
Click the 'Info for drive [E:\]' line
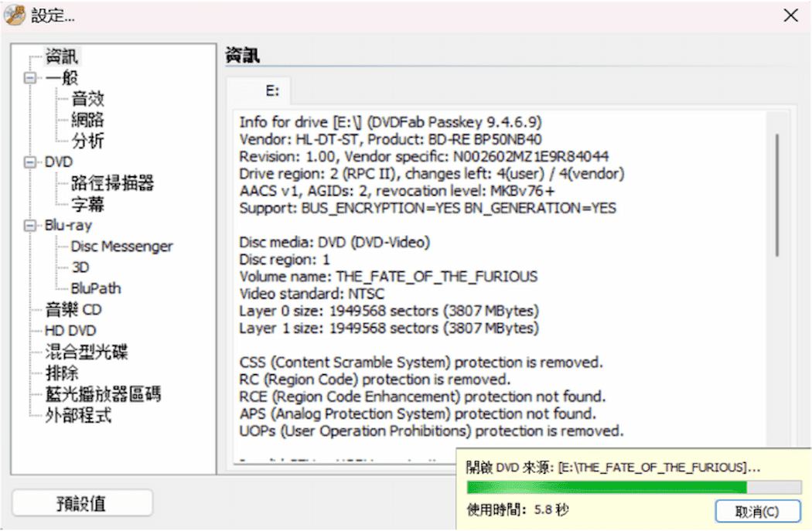391,122
